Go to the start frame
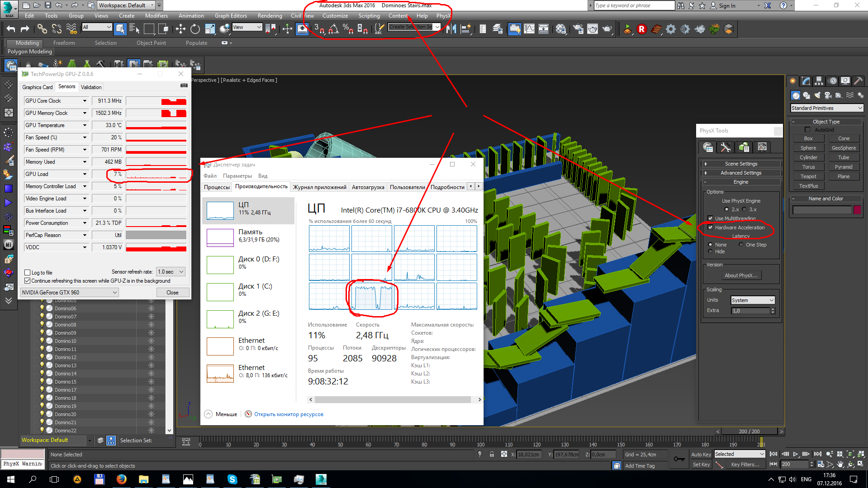This screenshot has height=488, width=868. point(773,454)
